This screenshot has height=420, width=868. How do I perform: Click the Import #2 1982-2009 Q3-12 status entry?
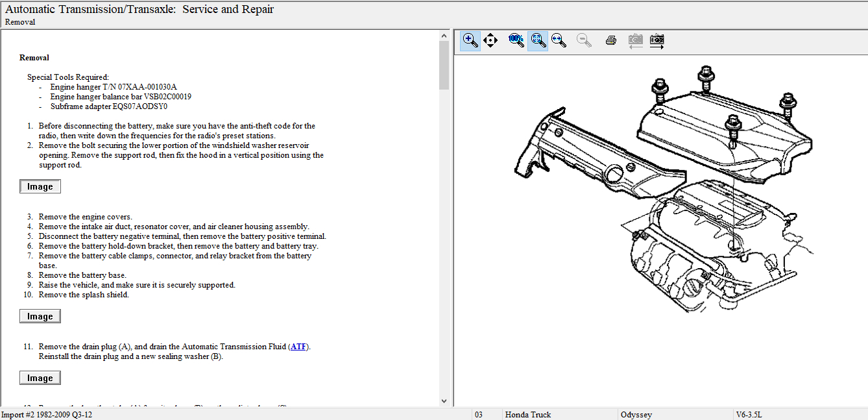click(x=47, y=415)
